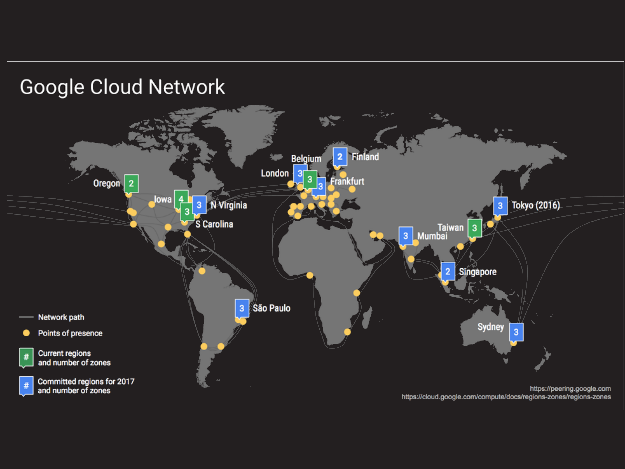Click the blue Finland region marker
This screenshot has height=469, width=625.
[x=340, y=157]
